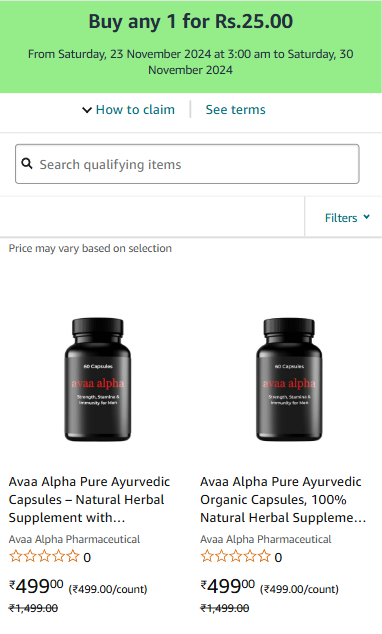
Task: Click the right product's review count 0
Action: [278, 558]
